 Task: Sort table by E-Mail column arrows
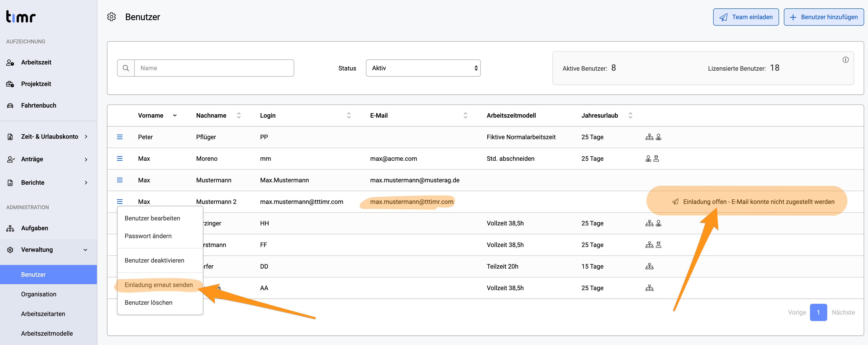pyautogui.click(x=465, y=115)
